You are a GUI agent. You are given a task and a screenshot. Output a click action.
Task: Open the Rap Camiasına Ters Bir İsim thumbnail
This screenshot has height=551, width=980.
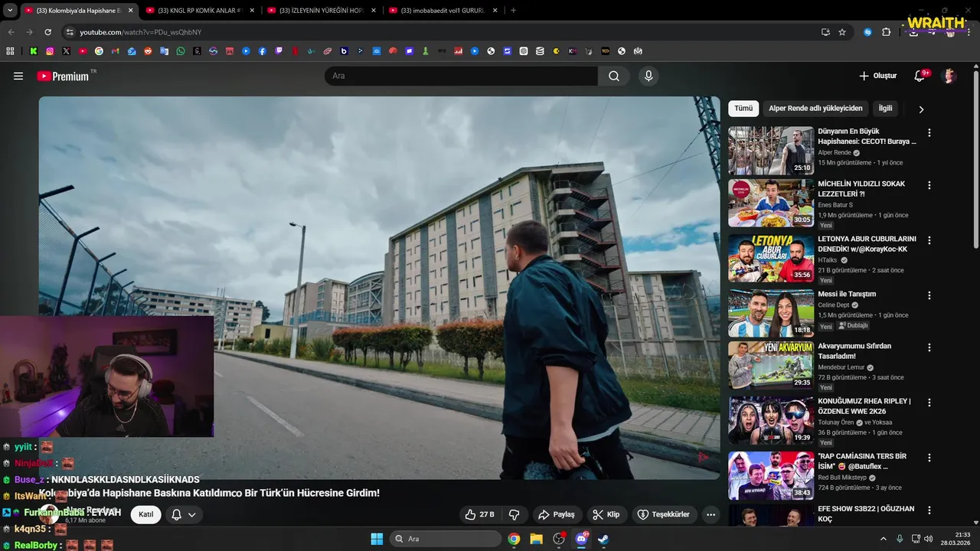(x=771, y=475)
